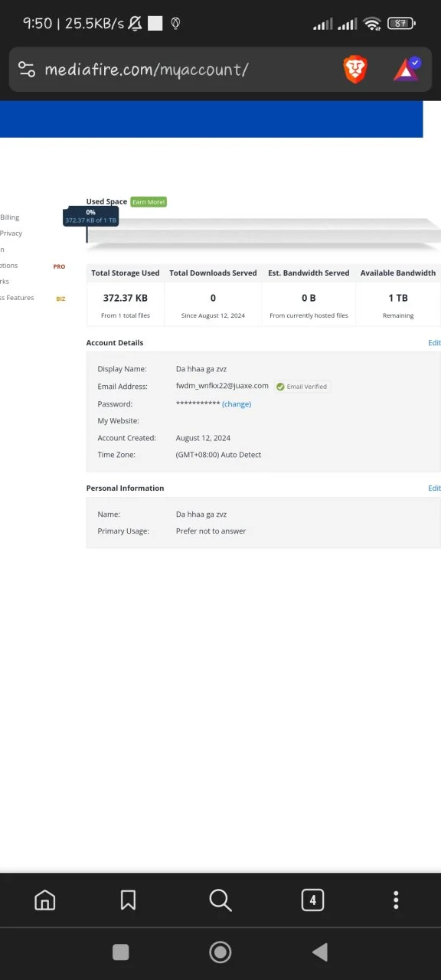The height and width of the screenshot is (980, 441).
Task: Open the Billing sidebar item
Action: 10,217
